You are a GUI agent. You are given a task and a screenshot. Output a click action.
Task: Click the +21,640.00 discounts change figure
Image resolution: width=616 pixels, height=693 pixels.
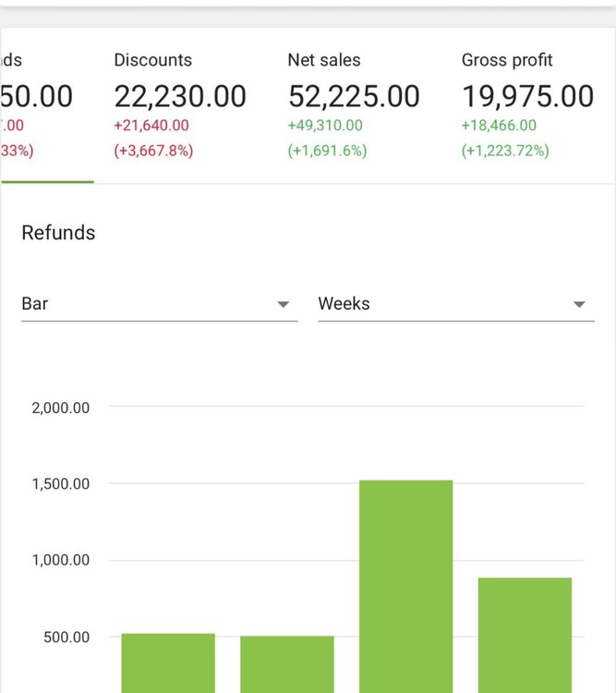[151, 126]
